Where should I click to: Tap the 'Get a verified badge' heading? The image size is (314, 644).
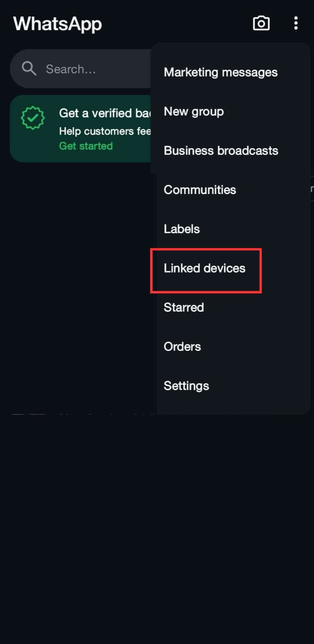coord(105,113)
